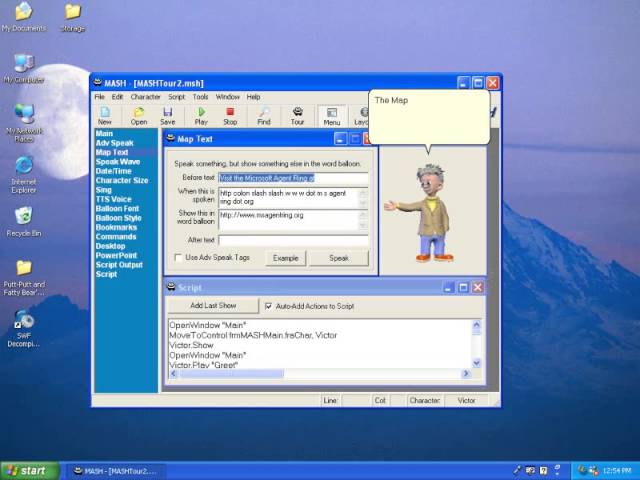Click the Speak button

[x=339, y=258]
